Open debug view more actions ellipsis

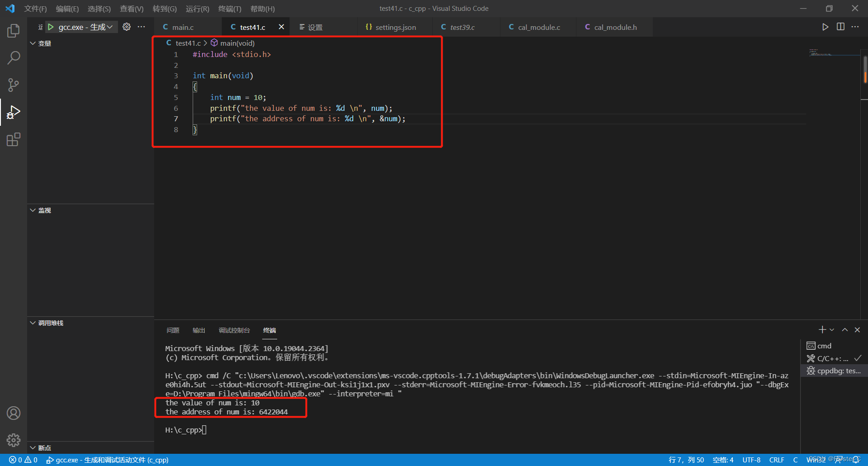pos(142,27)
